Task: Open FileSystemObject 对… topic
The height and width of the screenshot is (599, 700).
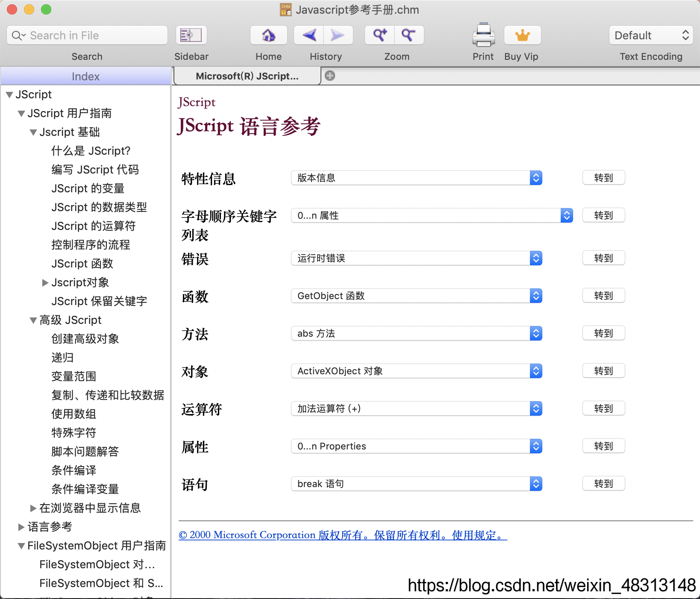Action: pyautogui.click(x=97, y=564)
